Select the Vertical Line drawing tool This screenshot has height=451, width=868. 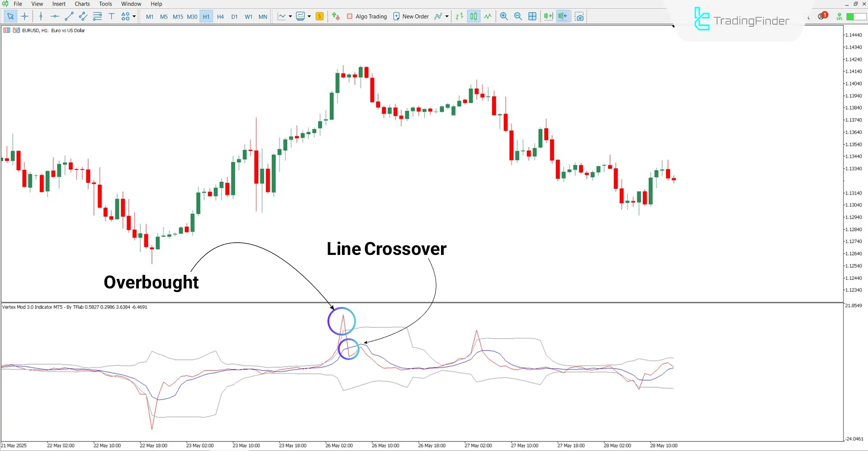[x=41, y=16]
